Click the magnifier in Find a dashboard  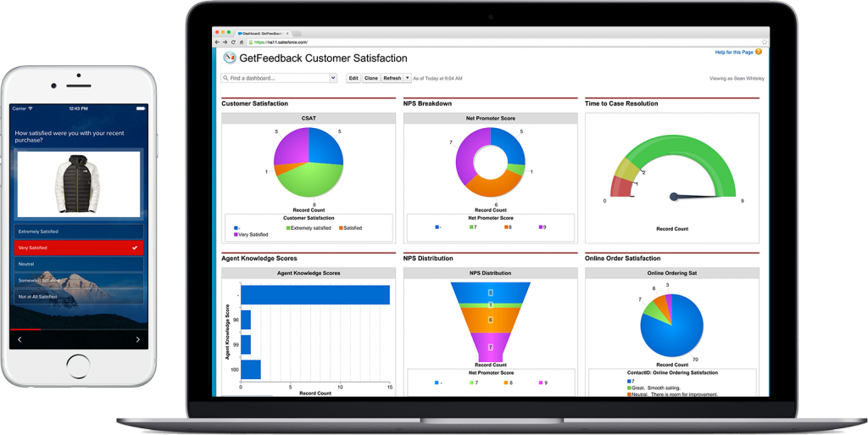tap(225, 79)
